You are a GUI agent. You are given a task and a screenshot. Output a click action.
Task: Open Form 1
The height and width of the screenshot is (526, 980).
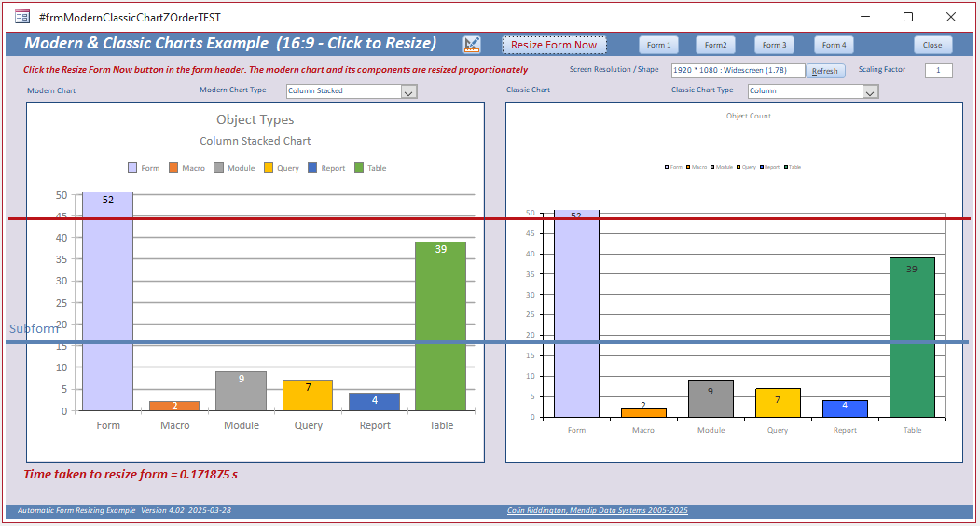pyautogui.click(x=658, y=45)
